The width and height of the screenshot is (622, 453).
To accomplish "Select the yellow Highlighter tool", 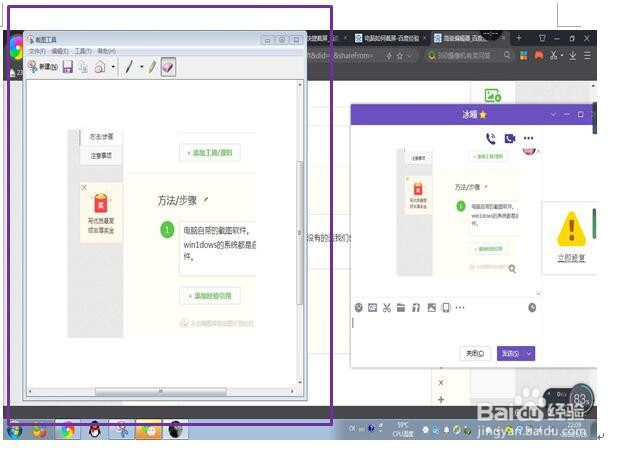I will pyautogui.click(x=152, y=67).
